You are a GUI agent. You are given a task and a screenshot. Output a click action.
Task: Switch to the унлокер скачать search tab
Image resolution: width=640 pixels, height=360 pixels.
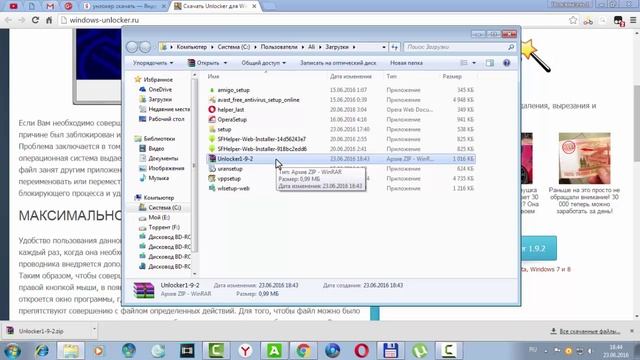coord(124,6)
